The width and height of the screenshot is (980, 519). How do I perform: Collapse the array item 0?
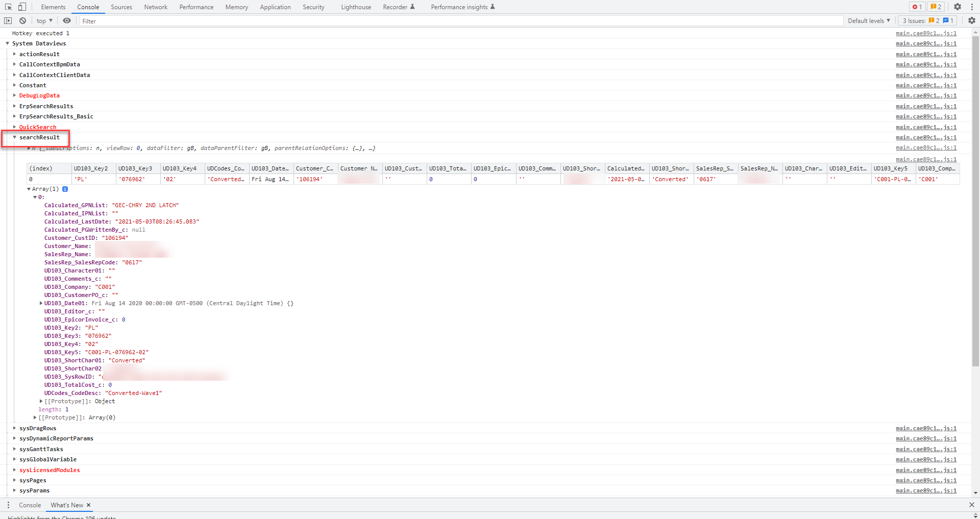35,197
